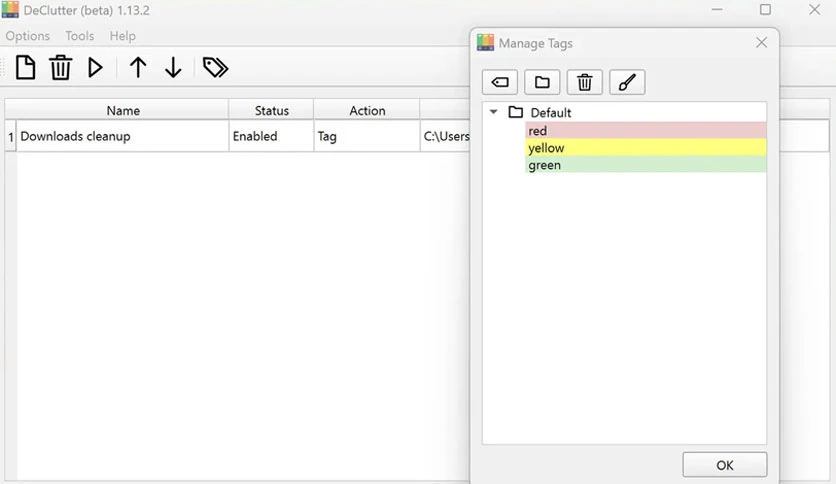
Task: Click Default group folder icon
Action: (516, 112)
